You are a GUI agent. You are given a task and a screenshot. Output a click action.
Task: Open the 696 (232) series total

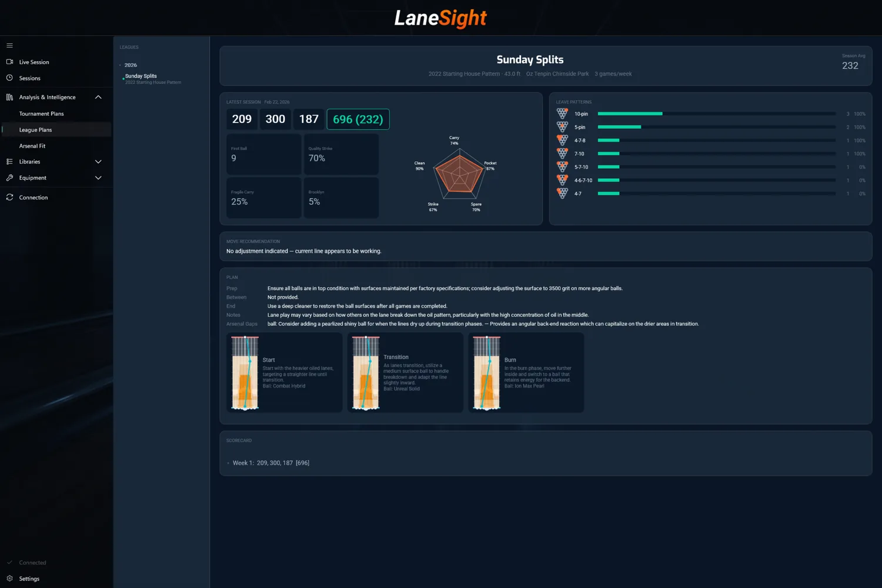pyautogui.click(x=358, y=119)
